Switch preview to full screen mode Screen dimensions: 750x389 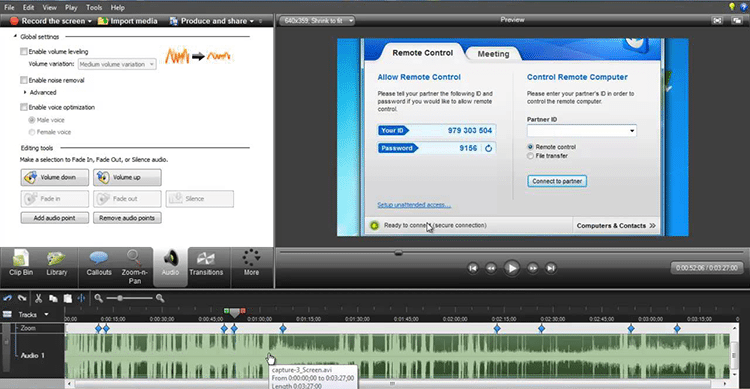click(x=717, y=21)
